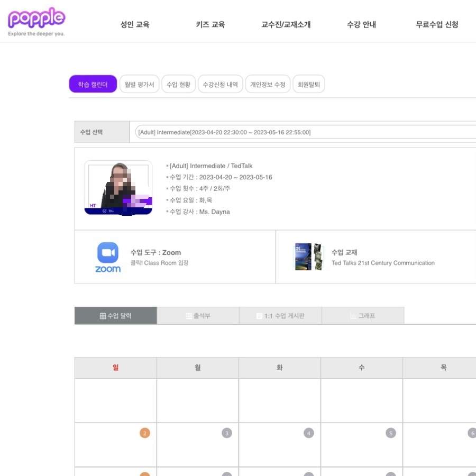Click the 화 column header
Screen dimensions: 476x476
[x=280, y=368]
